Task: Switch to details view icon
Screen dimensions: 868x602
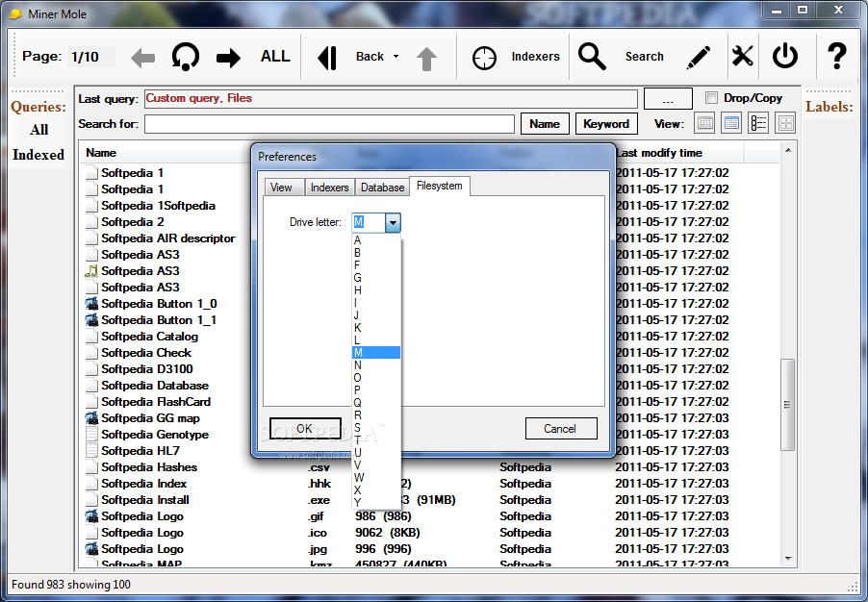Action: (758, 123)
